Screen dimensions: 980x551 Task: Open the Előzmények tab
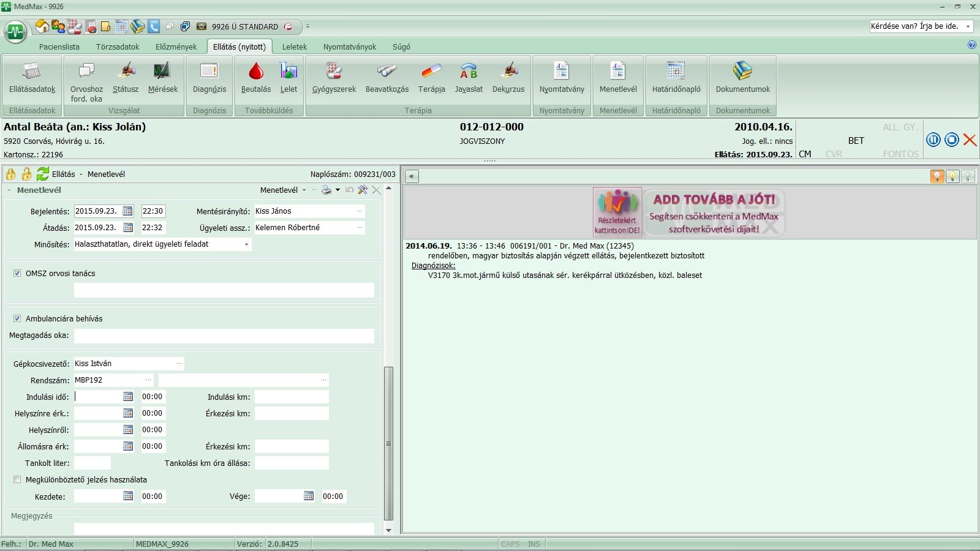[176, 47]
